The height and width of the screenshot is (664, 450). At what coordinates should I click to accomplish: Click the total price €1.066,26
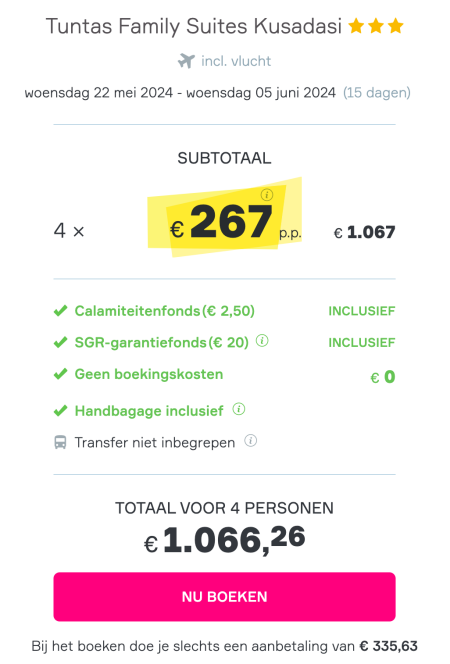coord(224,540)
